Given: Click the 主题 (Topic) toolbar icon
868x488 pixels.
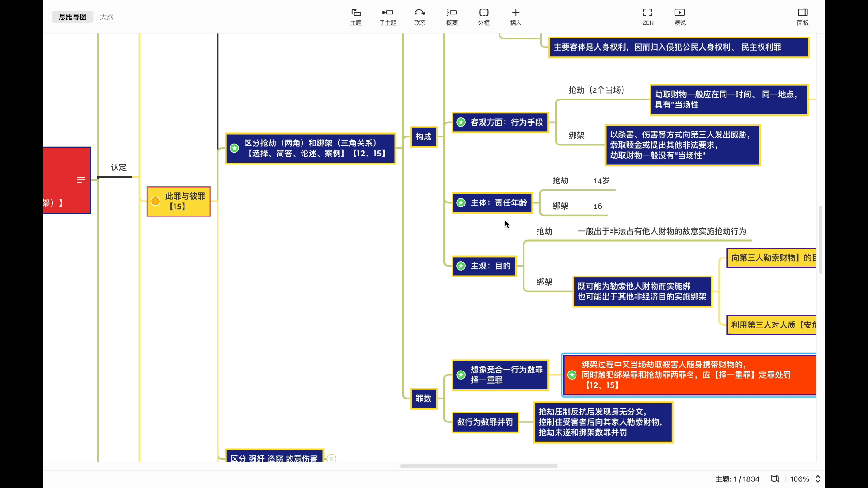Looking at the screenshot, I should click(356, 17).
